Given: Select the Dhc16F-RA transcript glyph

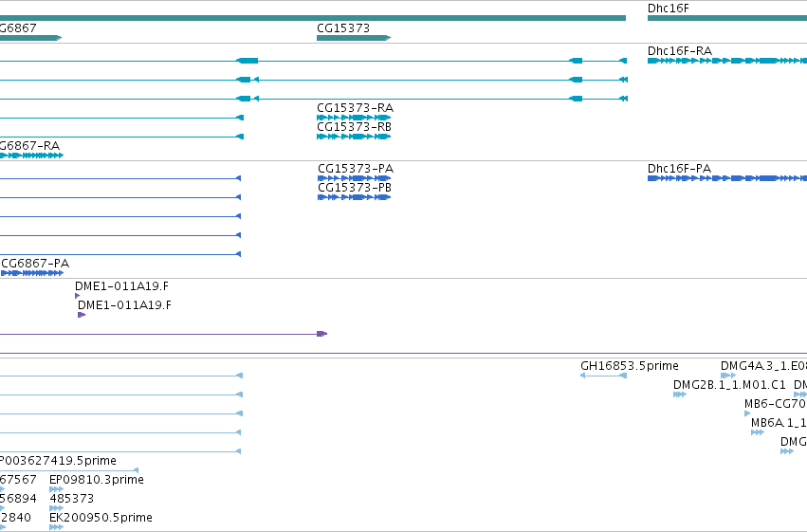Looking at the screenshot, I should (x=726, y=61).
